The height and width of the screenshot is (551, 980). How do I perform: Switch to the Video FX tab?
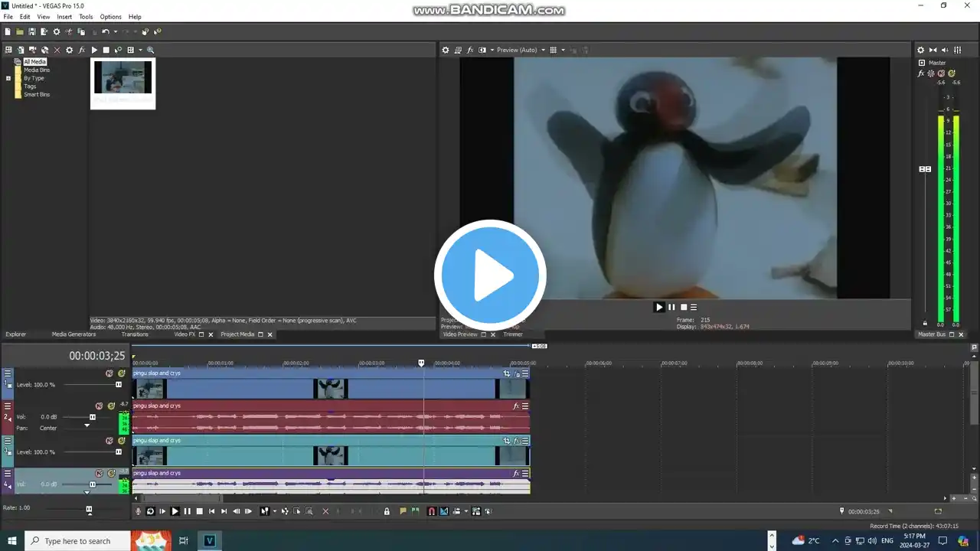[185, 334]
